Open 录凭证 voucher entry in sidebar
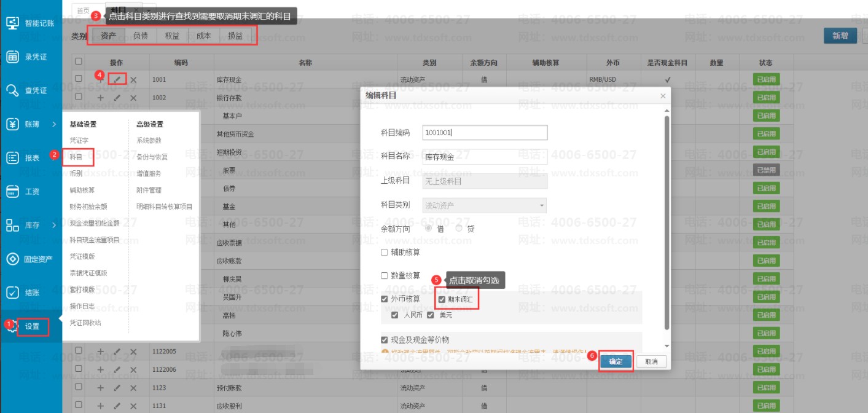The height and width of the screenshot is (413, 868). point(31,57)
